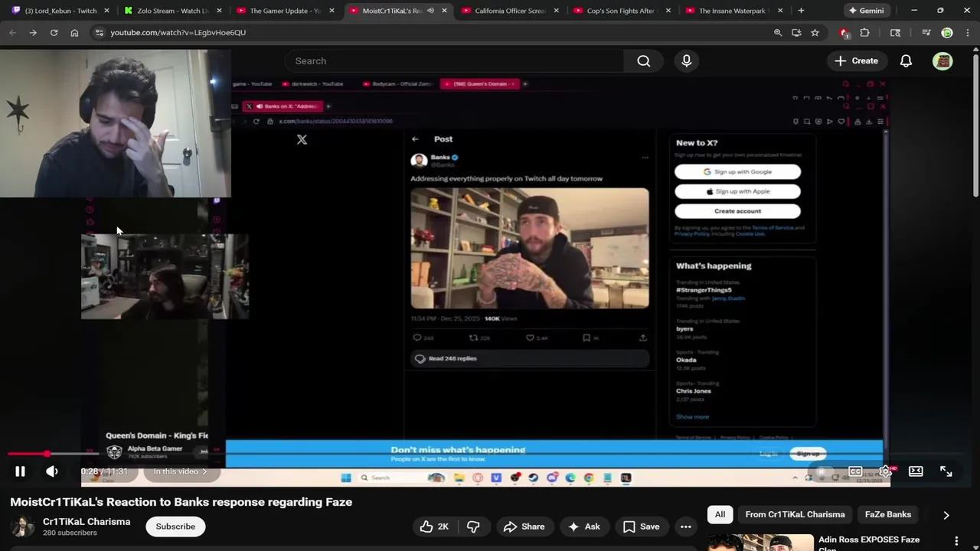Close The Insane Waterpark tab
The height and width of the screenshot is (551, 980).
point(780,11)
